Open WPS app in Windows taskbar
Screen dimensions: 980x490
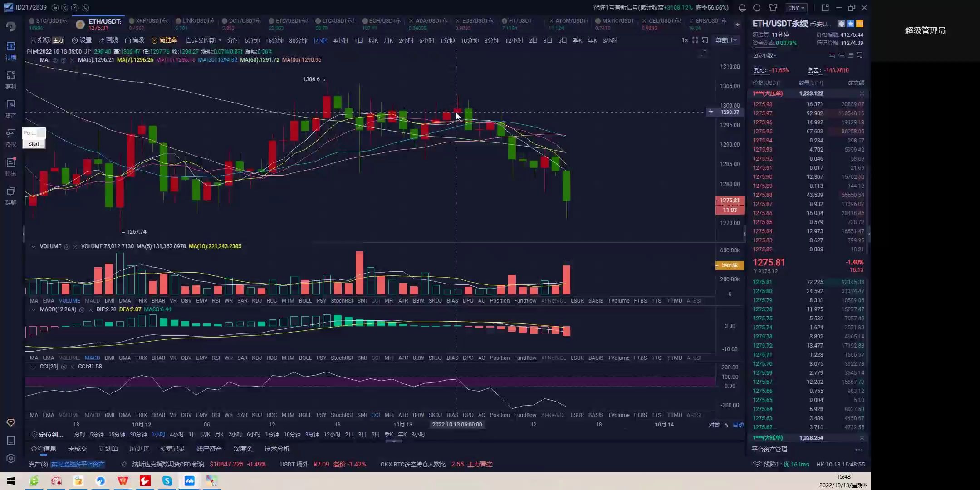coord(122,480)
